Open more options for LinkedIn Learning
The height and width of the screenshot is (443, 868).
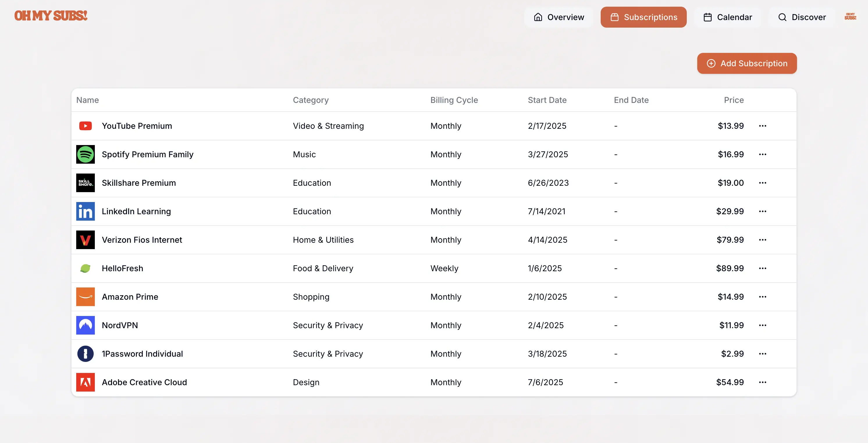tap(762, 211)
